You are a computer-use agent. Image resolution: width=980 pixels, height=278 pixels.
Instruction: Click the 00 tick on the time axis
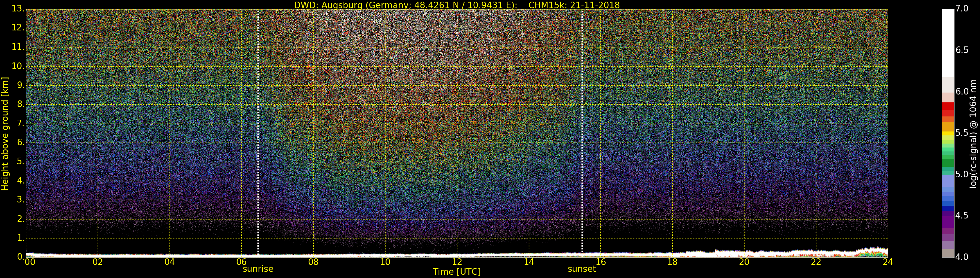point(29,262)
